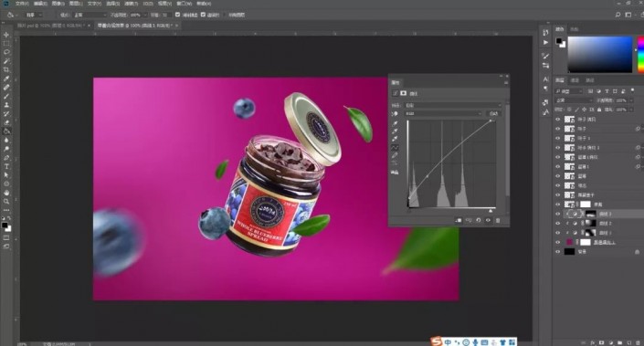
Task: Open the File menu
Action: tap(22, 4)
